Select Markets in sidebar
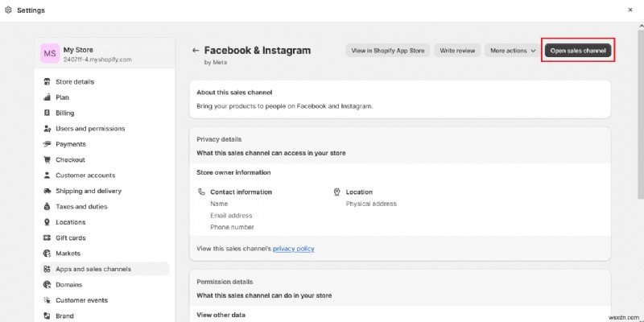The width and height of the screenshot is (644, 322). pos(105,254)
